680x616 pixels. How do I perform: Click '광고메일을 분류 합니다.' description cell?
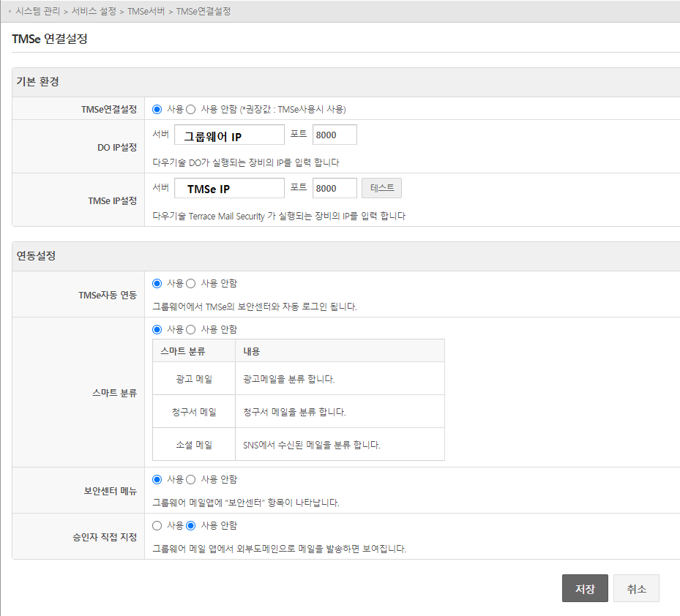(x=340, y=378)
